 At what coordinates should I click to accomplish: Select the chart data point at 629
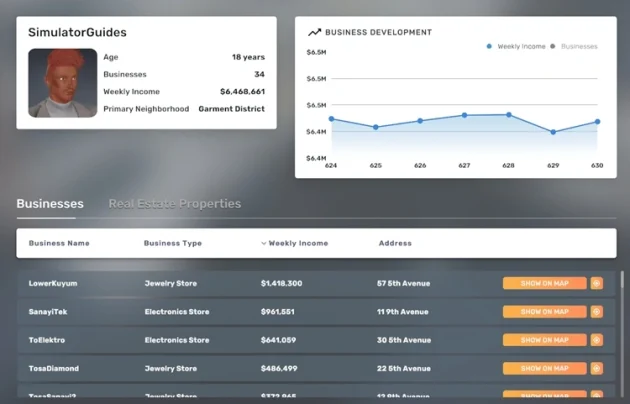coord(553,132)
